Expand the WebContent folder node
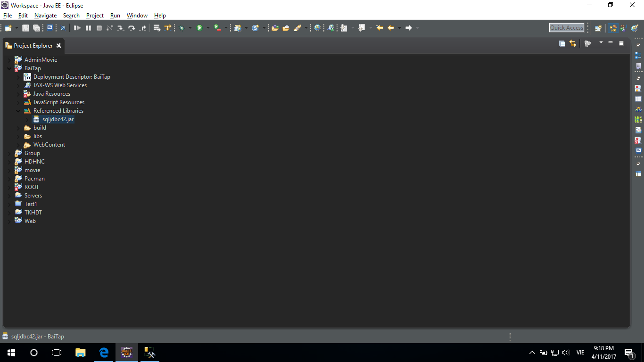Image resolution: width=644 pixels, height=362 pixels. tap(18, 145)
